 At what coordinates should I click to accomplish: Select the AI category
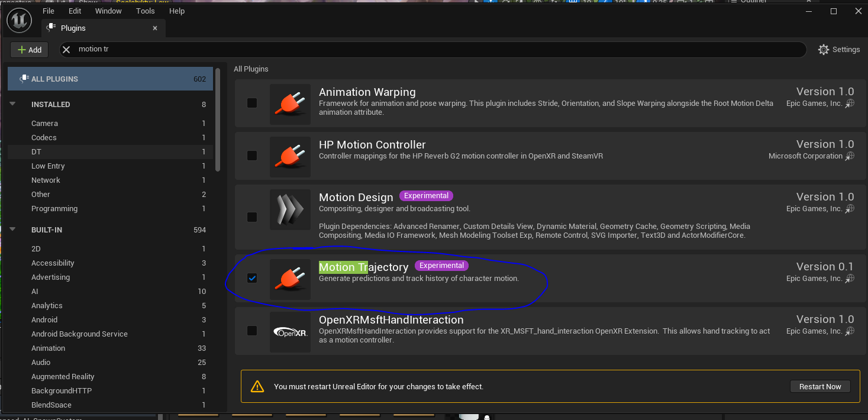point(110,291)
